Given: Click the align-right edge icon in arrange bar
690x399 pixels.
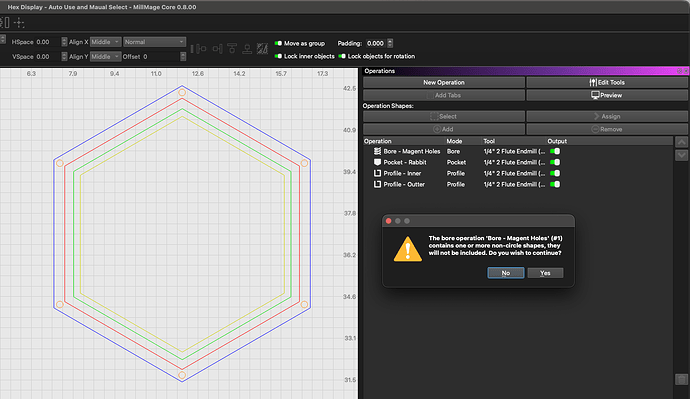Looking at the screenshot, I should coord(217,49).
